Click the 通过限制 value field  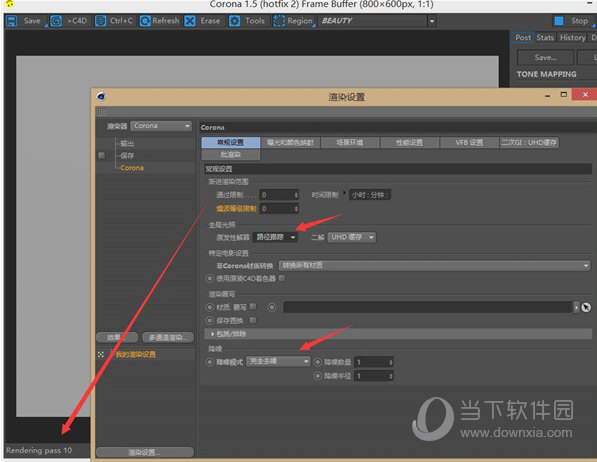tap(279, 195)
